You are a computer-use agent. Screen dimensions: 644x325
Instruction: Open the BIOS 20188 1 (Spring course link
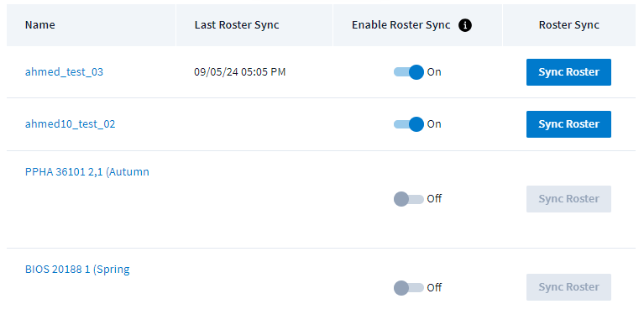(x=77, y=270)
